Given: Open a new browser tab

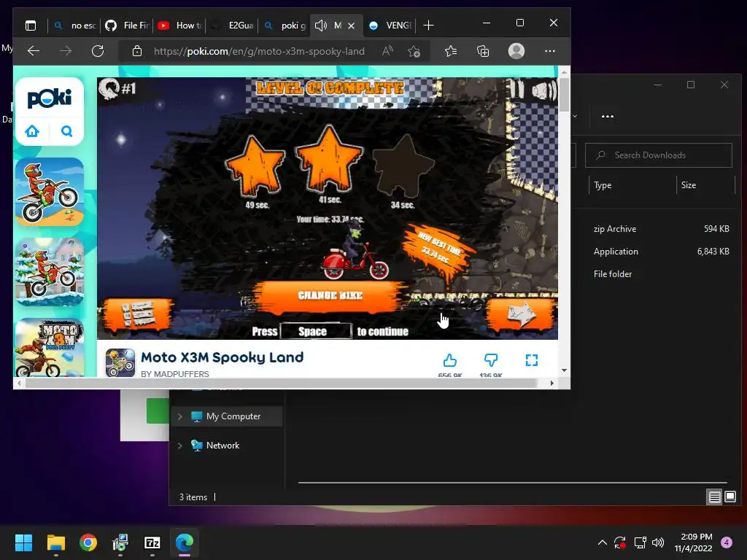Looking at the screenshot, I should click(x=428, y=26).
